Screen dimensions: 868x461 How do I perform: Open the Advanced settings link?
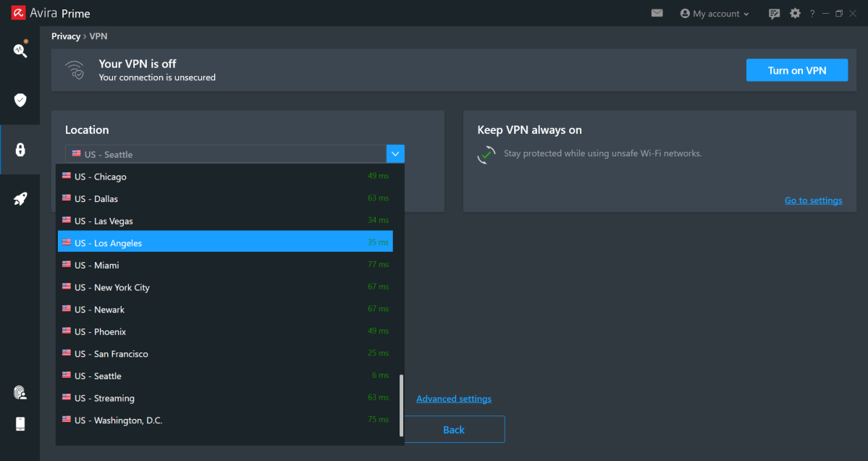(453, 399)
